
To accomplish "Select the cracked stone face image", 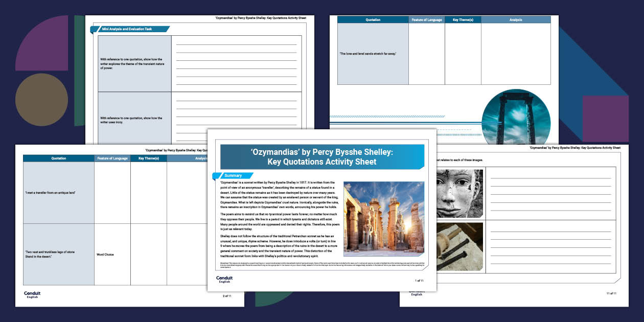I will [x=459, y=194].
